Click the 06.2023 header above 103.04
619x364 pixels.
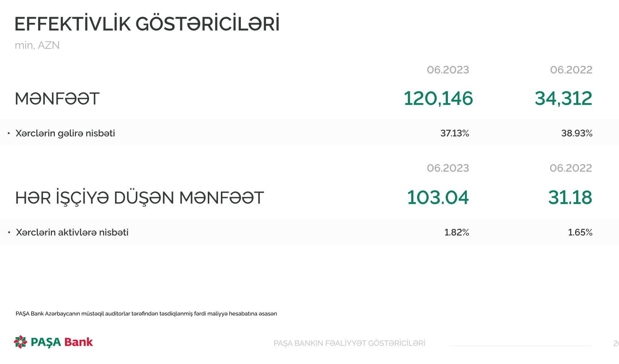(448, 168)
